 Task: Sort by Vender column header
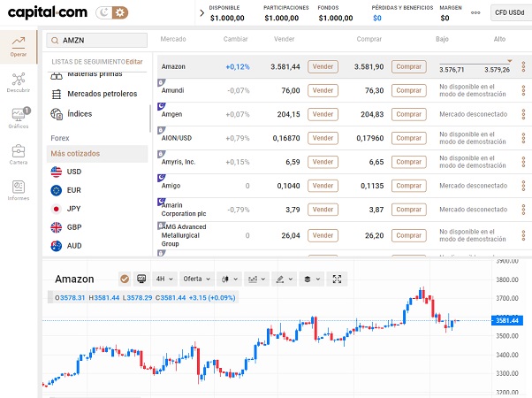click(x=285, y=39)
